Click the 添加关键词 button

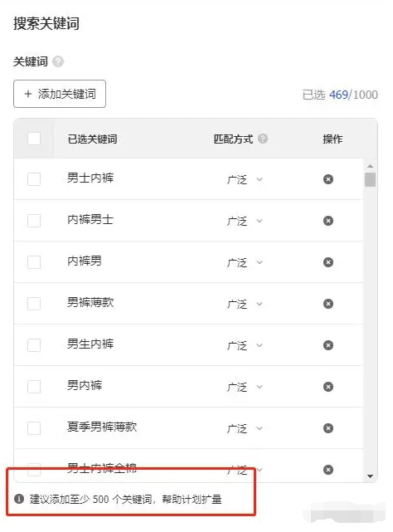click(x=60, y=94)
